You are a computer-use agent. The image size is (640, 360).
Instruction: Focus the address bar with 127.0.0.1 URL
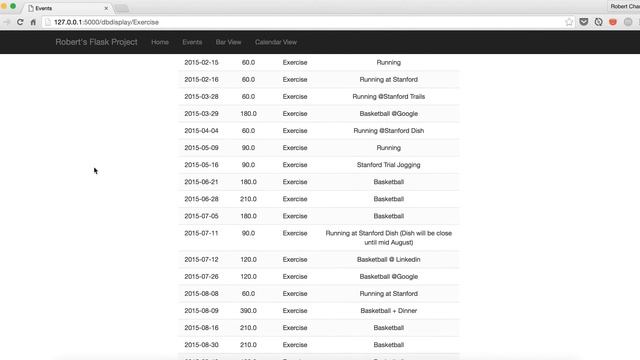(x=304, y=22)
